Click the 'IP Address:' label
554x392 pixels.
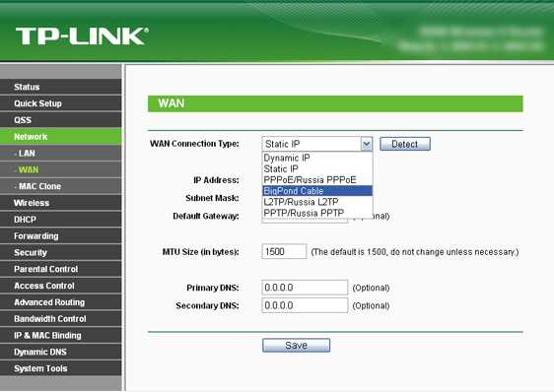pyautogui.click(x=216, y=180)
